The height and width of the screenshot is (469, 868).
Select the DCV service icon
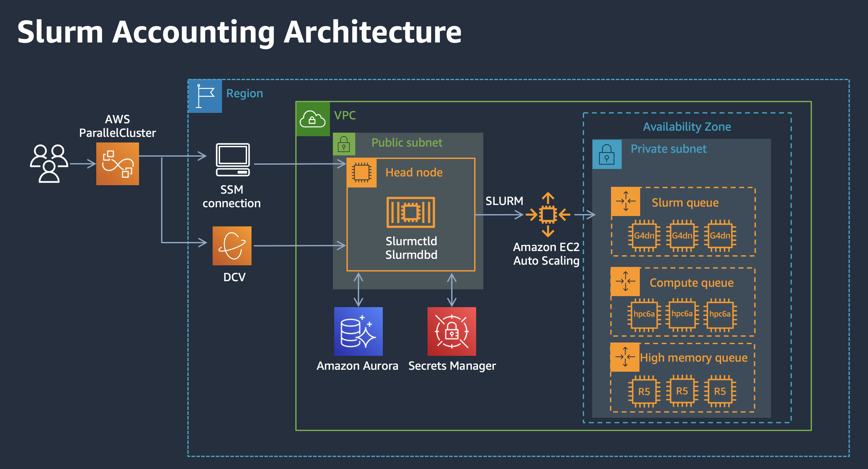pyautogui.click(x=232, y=246)
